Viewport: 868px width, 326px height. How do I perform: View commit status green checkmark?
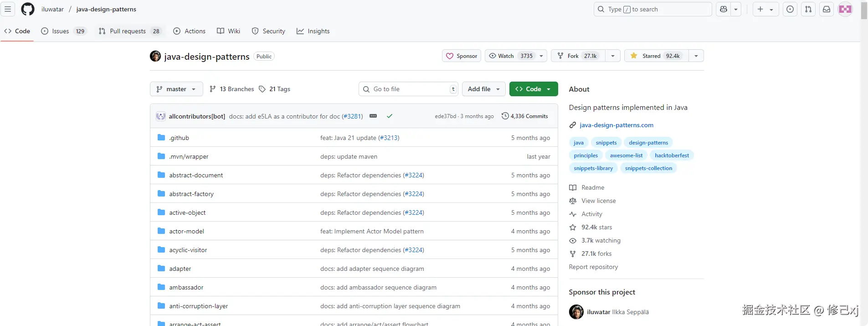pyautogui.click(x=390, y=116)
